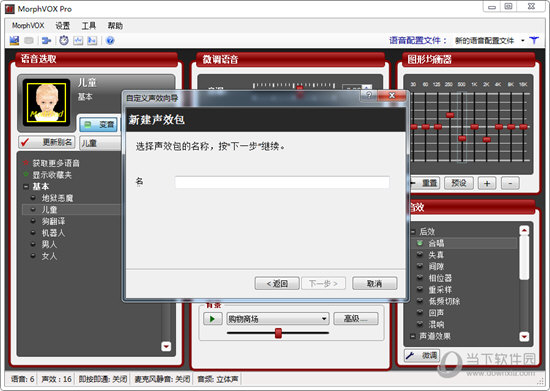This screenshot has width=550, height=391.
Task: Click the 250 Hz equalizer slider knob
Action: [450, 115]
